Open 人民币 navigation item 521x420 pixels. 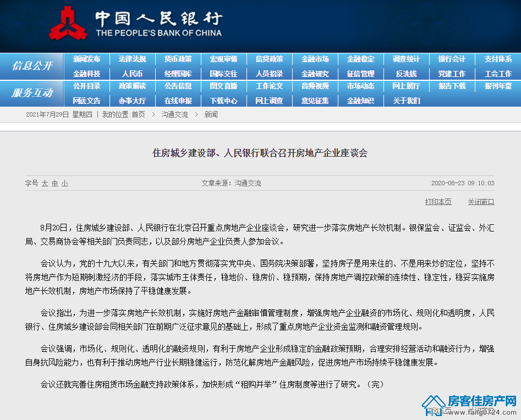tap(132, 74)
